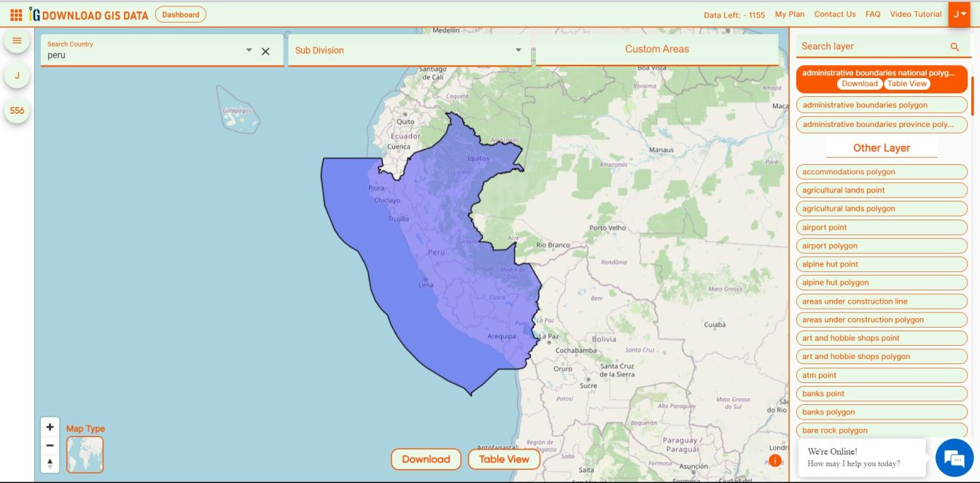Screen dimensions: 980x483
Task: Click the 556 counter badge in sidebar
Action: point(17,111)
